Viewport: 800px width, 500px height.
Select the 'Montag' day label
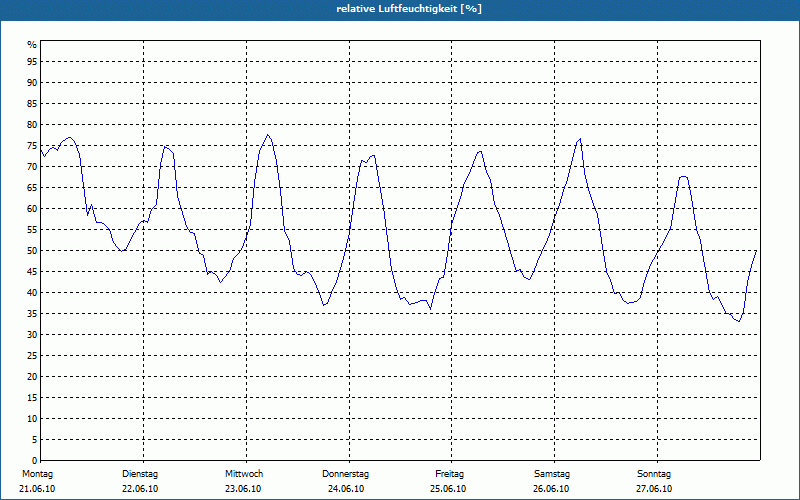(37, 474)
